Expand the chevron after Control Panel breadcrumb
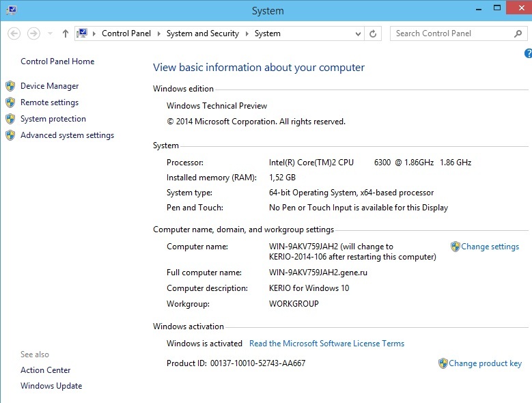 click(158, 33)
